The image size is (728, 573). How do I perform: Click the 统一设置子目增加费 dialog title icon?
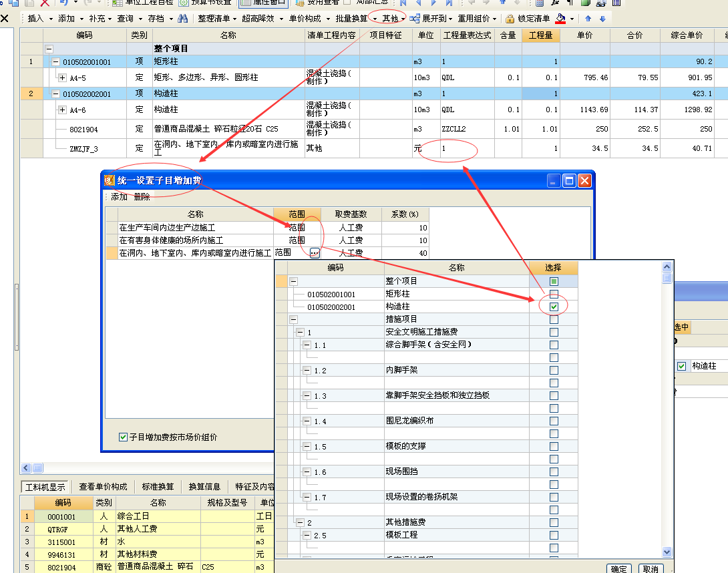[x=109, y=180]
